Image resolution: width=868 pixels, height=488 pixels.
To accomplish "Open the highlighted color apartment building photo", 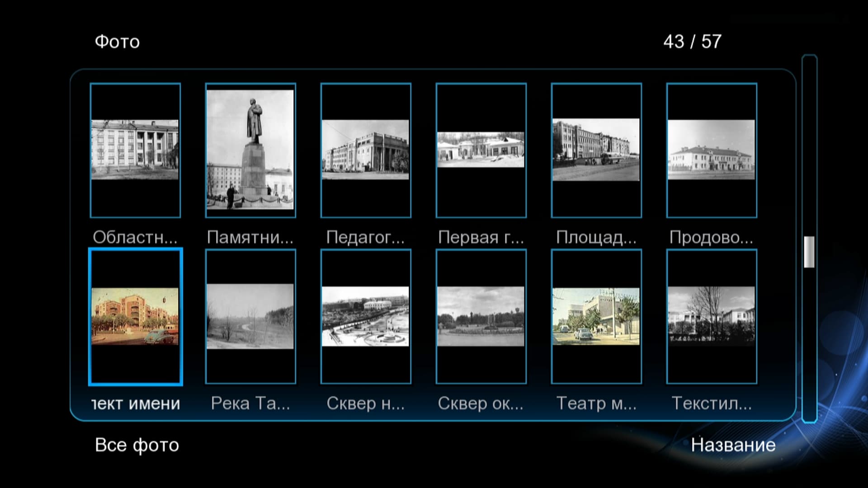I will pyautogui.click(x=135, y=316).
